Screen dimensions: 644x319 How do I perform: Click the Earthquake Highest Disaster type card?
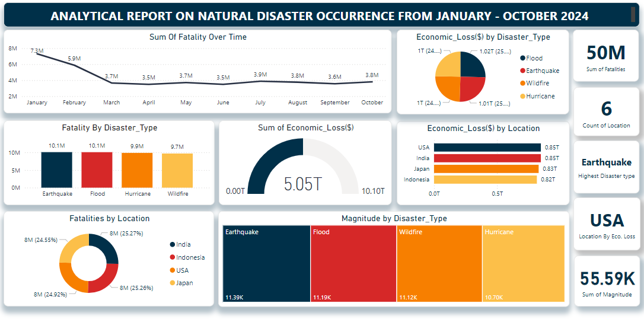pyautogui.click(x=606, y=167)
